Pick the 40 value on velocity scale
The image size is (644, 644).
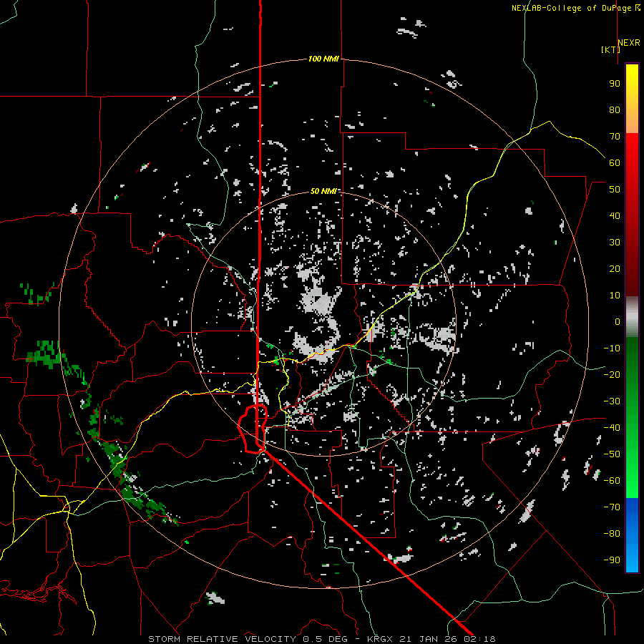[615, 216]
